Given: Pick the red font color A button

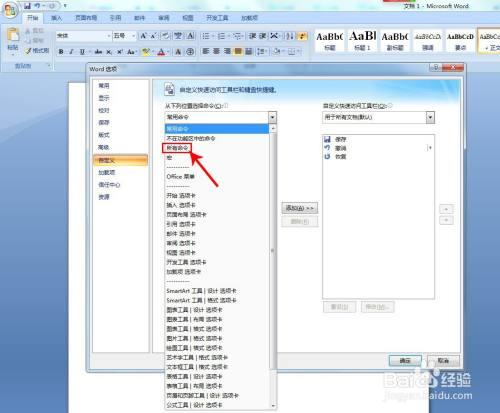Looking at the screenshot, I should point(161,52).
